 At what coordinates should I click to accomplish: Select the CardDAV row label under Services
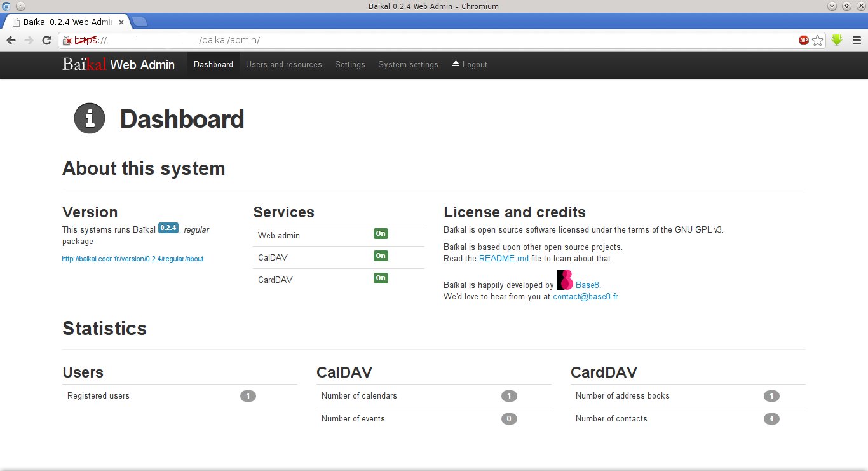coord(275,280)
